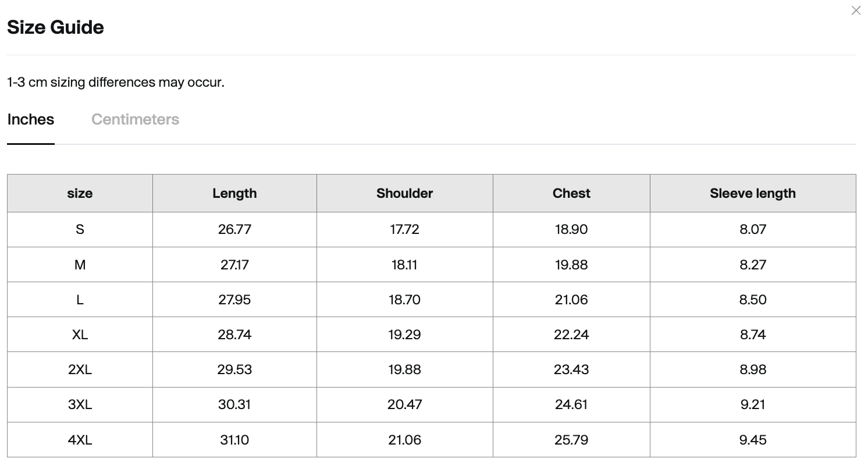Select the Inches tab

tap(31, 119)
